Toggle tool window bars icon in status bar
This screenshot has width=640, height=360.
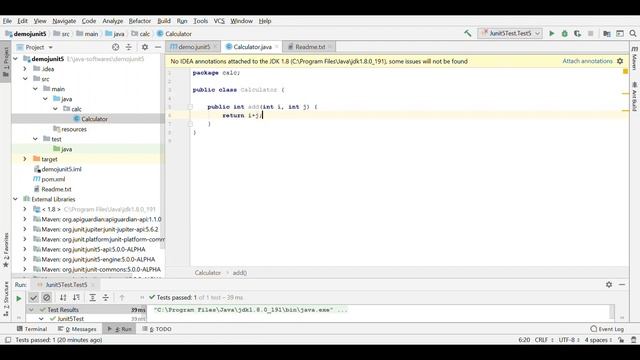coord(8,340)
